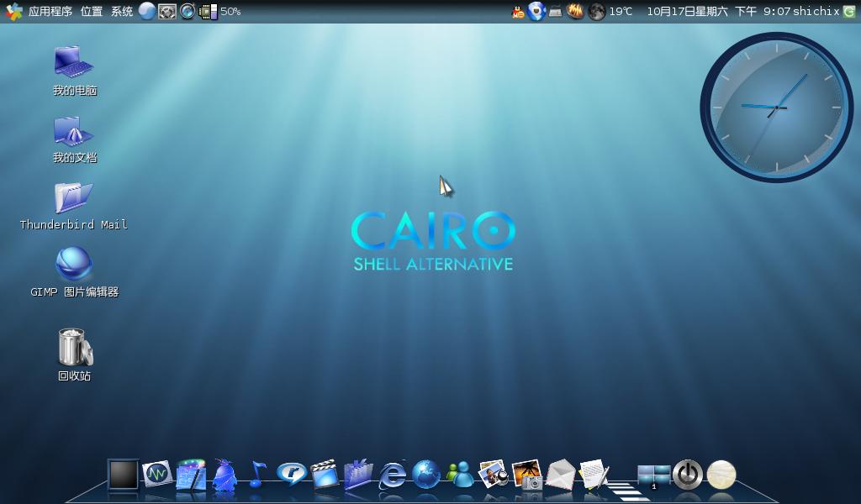Open the blueprint drawing app in dock
This screenshot has width=861, height=504.
click(x=191, y=475)
